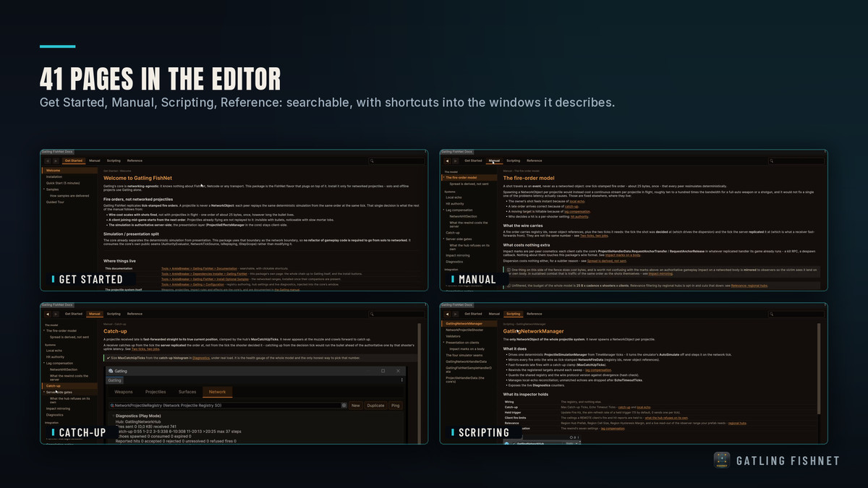Select 'How samples are delivered' in sidebar
The width and height of the screenshot is (868, 488).
click(x=69, y=196)
